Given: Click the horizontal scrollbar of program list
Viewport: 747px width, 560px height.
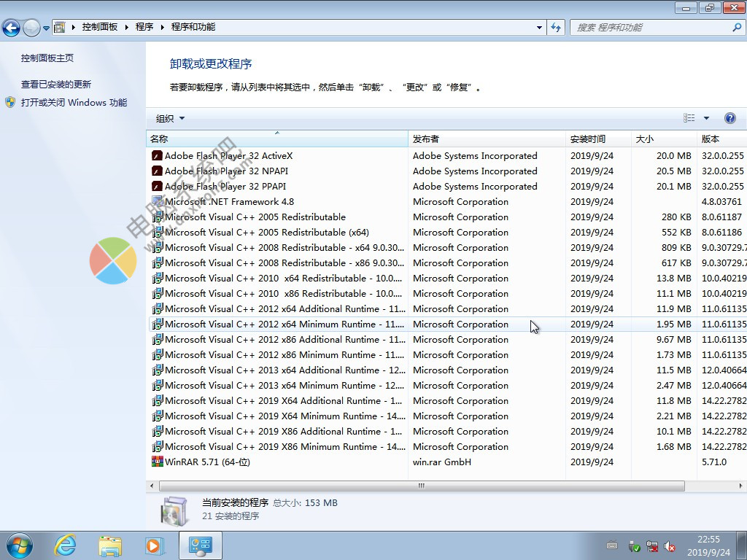Looking at the screenshot, I should (421, 486).
